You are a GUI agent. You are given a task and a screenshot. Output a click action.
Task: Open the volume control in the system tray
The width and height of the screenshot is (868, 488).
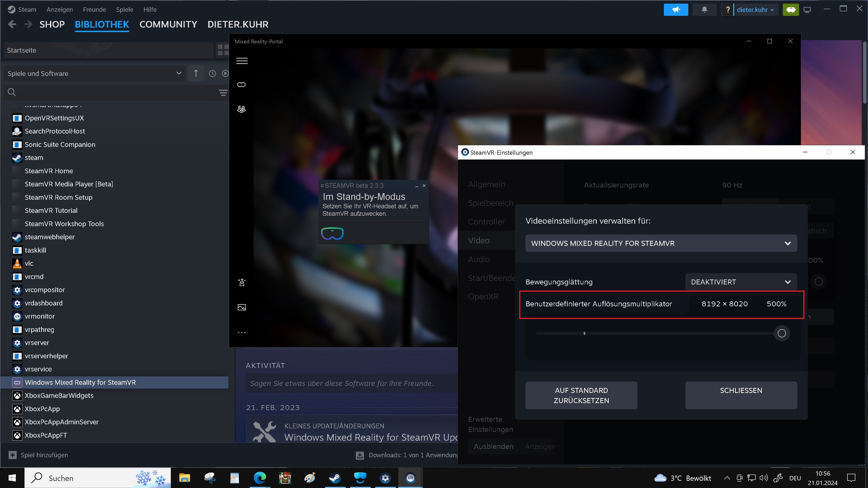click(764, 478)
